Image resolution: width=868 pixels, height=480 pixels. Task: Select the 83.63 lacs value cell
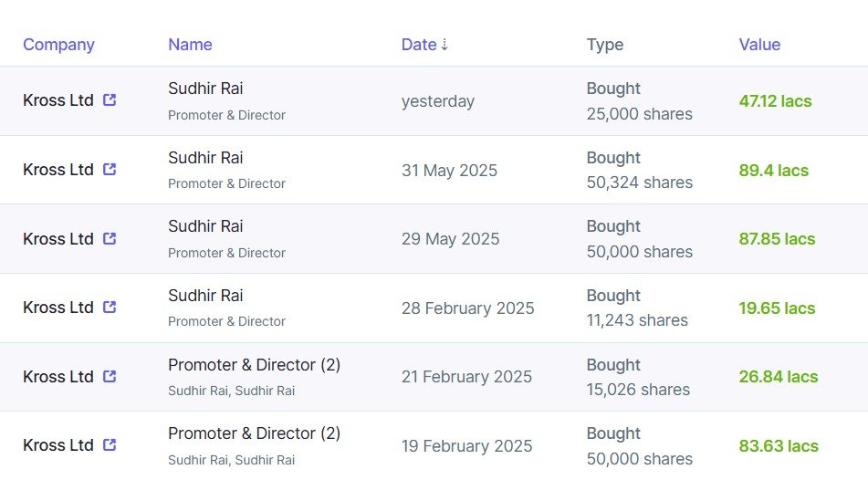[779, 445]
